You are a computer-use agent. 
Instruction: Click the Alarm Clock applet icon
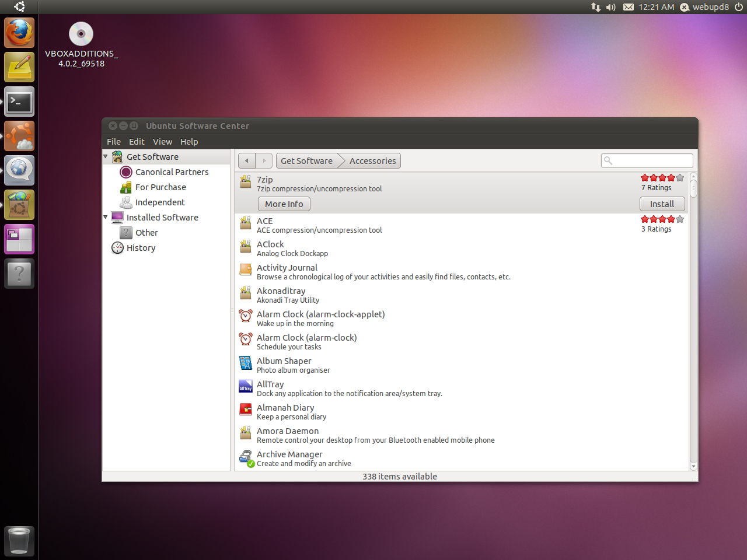(x=246, y=316)
